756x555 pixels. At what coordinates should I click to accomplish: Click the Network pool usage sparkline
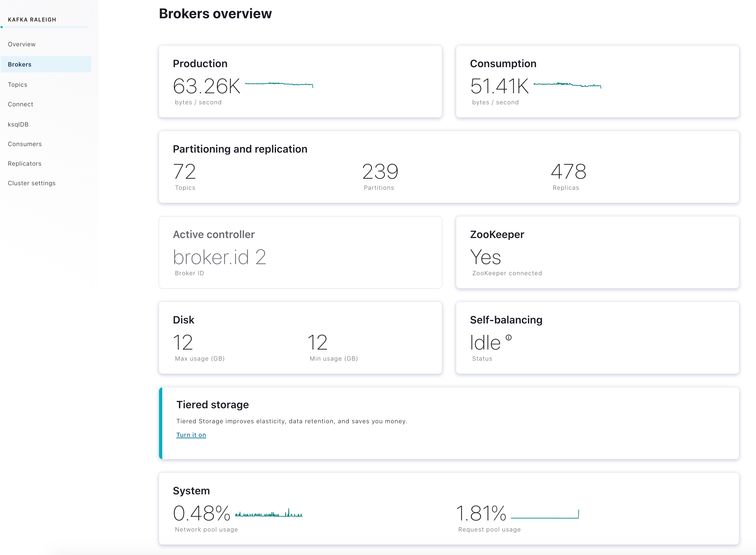tap(269, 514)
